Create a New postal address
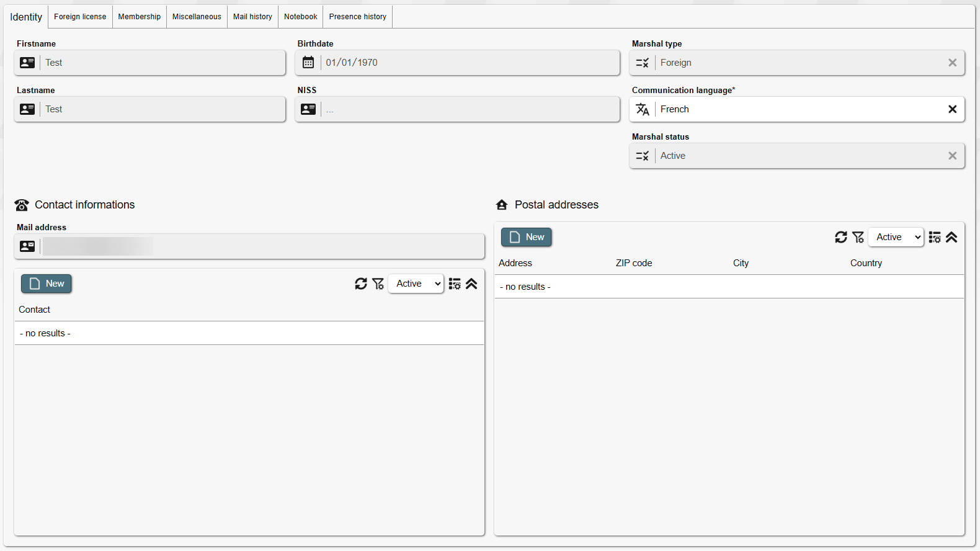The height and width of the screenshot is (551, 980). [x=527, y=237]
